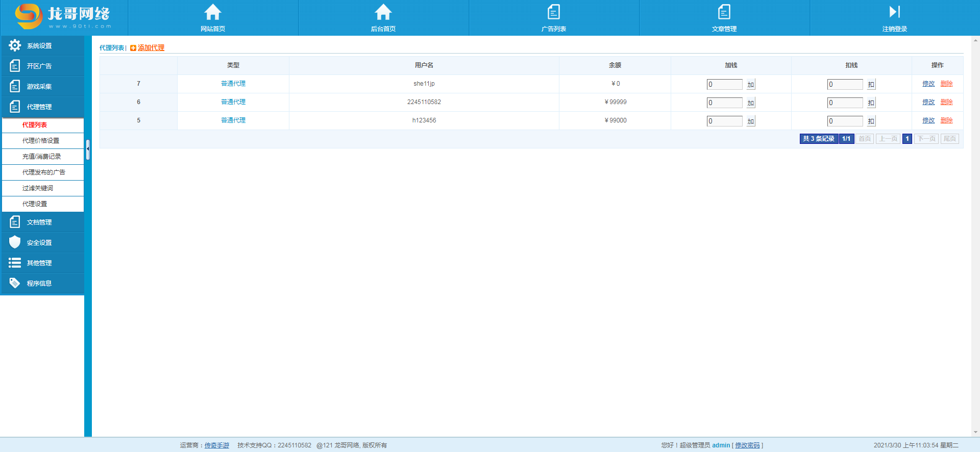Expand 安全设置 menu section
Screen dimensions: 980x452
42,242
